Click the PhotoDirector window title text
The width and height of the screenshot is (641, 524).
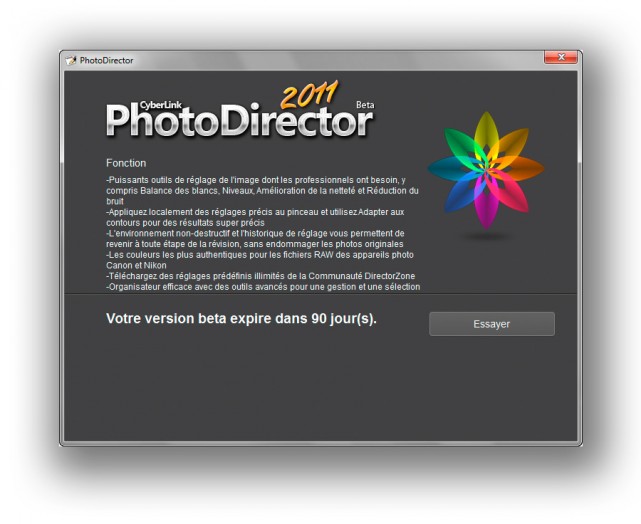(x=106, y=60)
